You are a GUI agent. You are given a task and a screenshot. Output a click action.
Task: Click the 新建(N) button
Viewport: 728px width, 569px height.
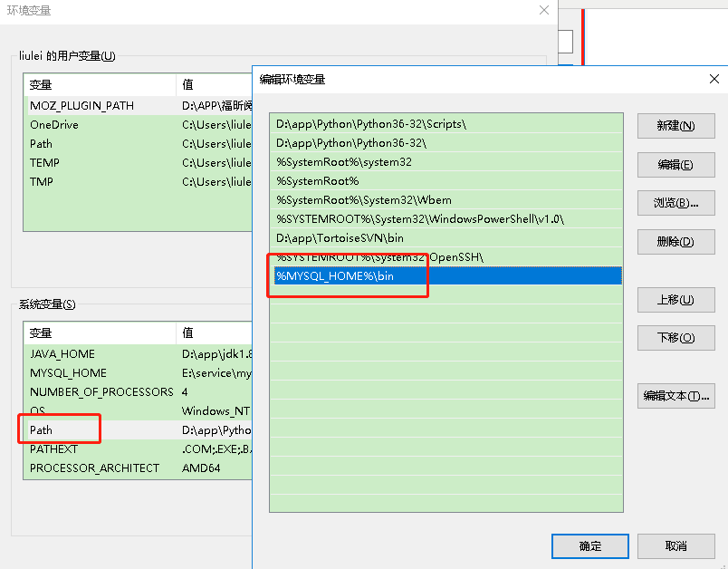[675, 126]
